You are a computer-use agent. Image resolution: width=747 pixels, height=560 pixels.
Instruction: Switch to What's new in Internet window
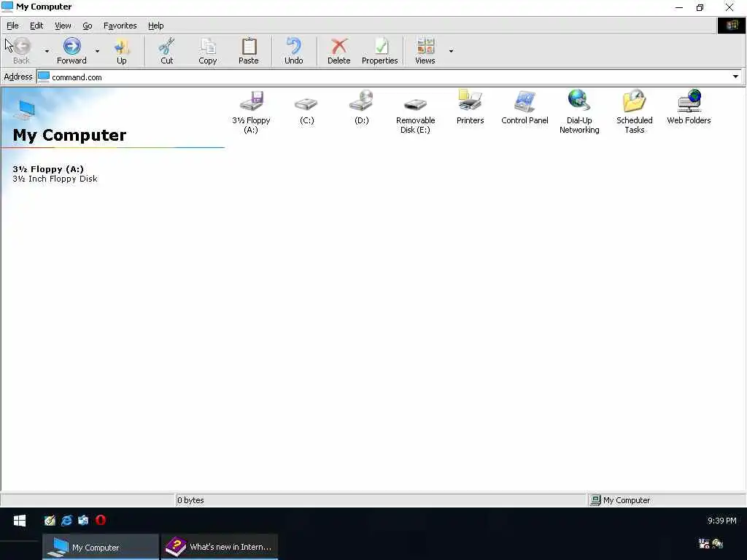[220, 547]
